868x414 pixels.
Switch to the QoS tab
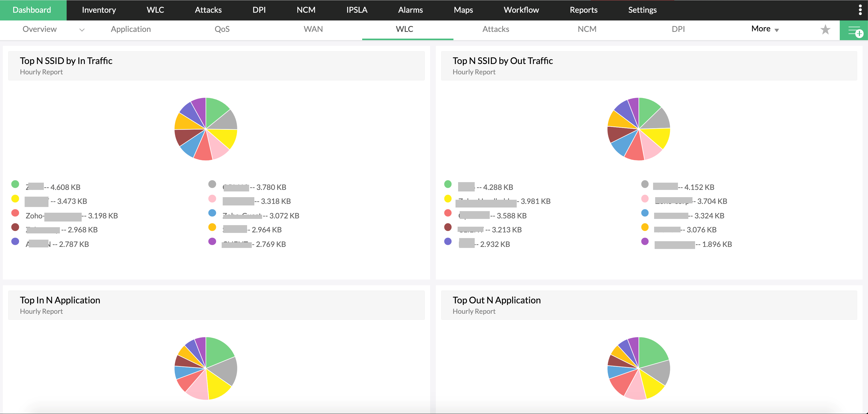click(x=222, y=29)
